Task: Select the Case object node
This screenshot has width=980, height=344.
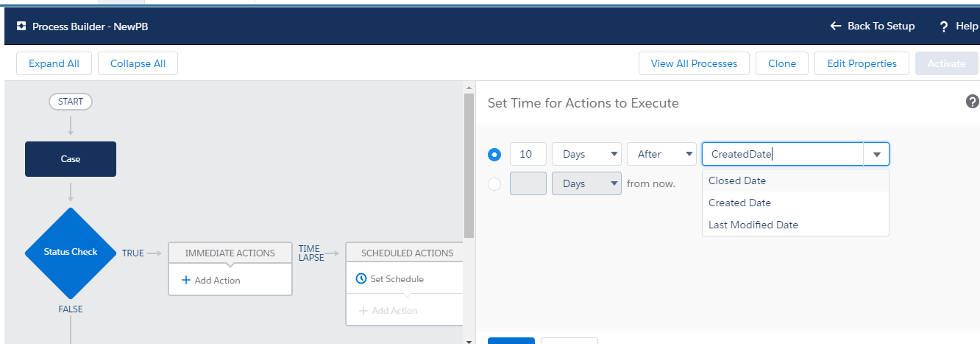Action: [x=71, y=159]
